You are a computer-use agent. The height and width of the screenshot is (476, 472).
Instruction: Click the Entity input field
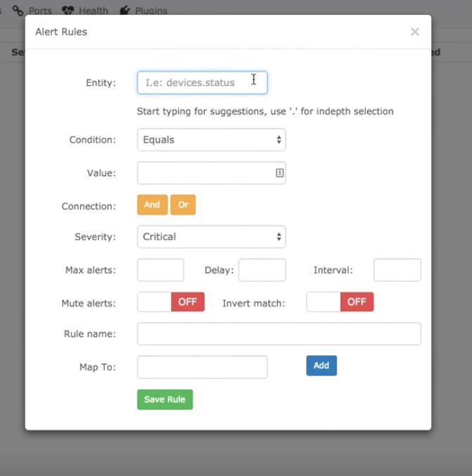203,82
